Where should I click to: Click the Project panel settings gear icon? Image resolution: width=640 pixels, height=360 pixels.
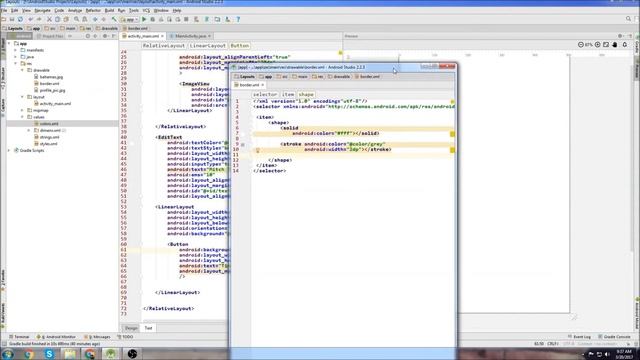(x=105, y=36)
